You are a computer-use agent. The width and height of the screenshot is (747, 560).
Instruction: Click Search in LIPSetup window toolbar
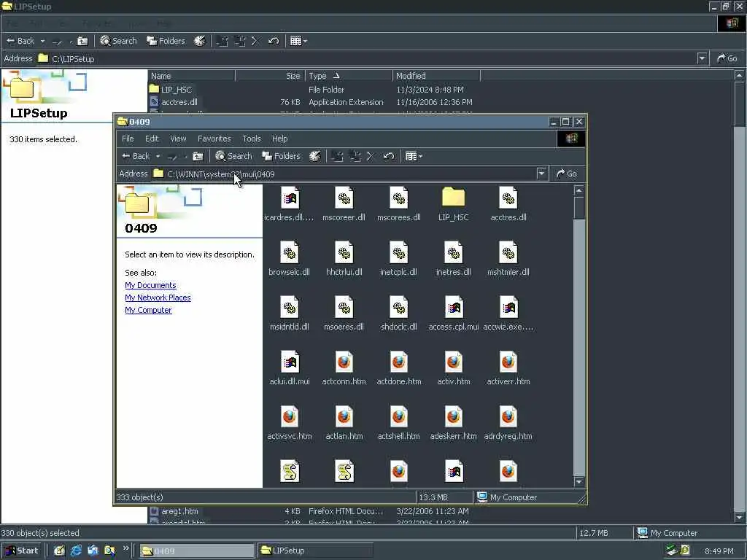pos(118,41)
